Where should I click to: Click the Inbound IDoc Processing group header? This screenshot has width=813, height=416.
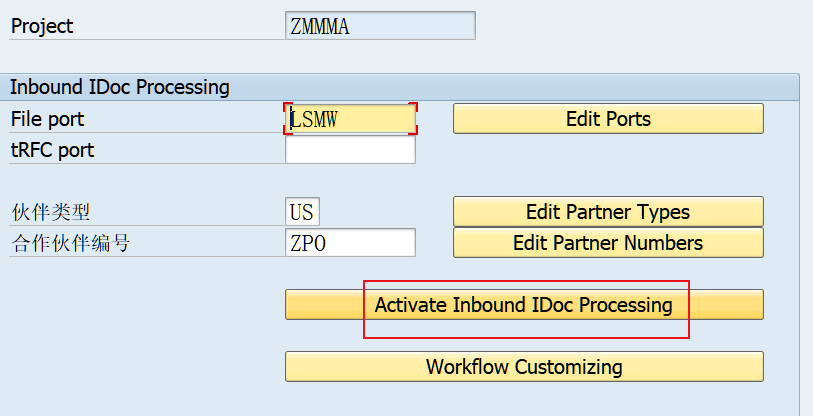click(120, 87)
